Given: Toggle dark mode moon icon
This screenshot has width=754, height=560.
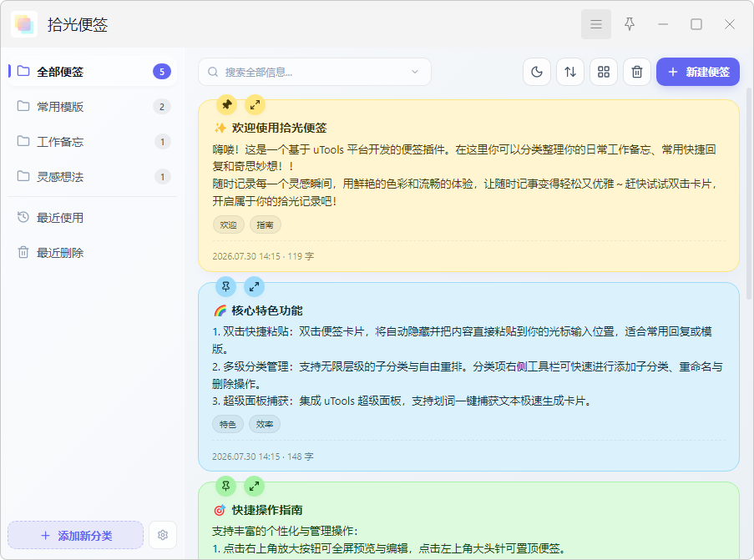Looking at the screenshot, I should [x=537, y=72].
